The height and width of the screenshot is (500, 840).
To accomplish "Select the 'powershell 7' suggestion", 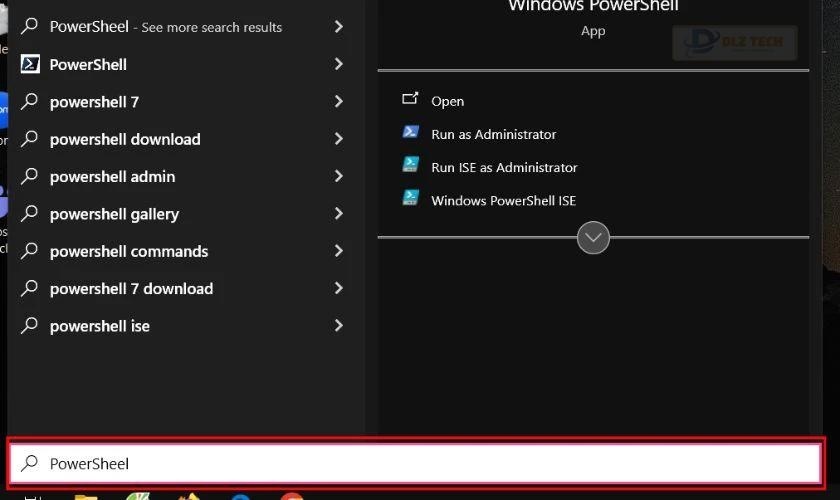I will (94, 102).
